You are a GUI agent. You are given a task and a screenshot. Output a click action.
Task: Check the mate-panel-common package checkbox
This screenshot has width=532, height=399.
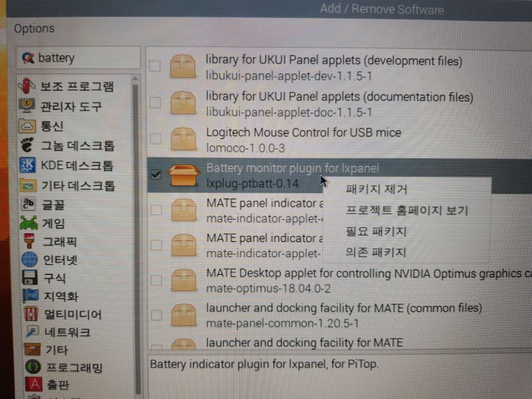point(156,315)
